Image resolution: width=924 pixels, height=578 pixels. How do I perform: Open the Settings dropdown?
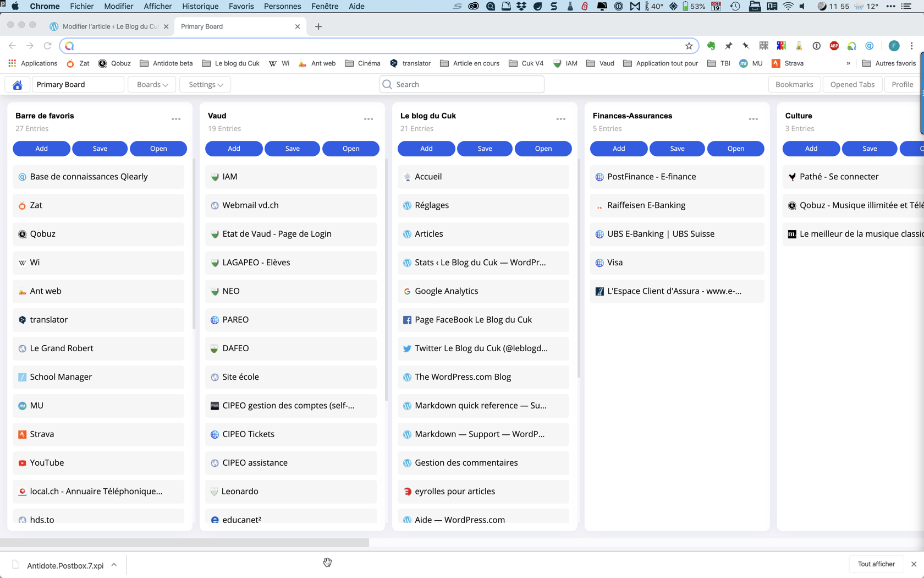(205, 84)
